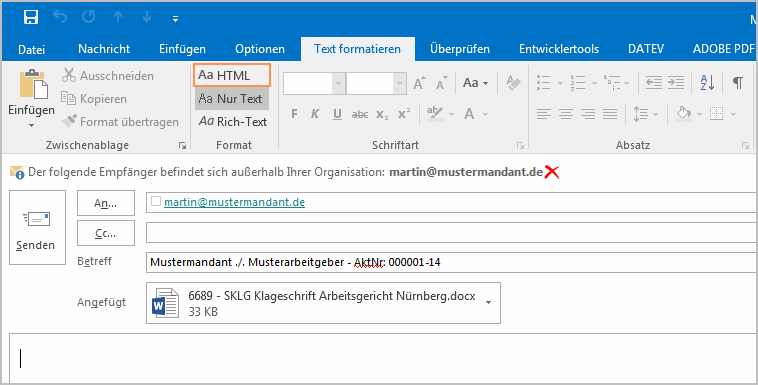Switch to the Nachricht tab

click(x=104, y=49)
